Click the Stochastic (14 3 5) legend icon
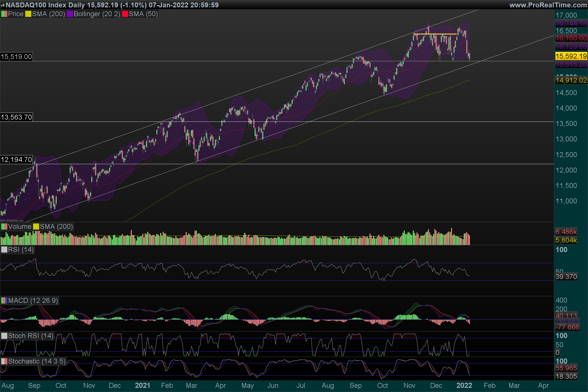The width and height of the screenshot is (588, 392). point(4,361)
